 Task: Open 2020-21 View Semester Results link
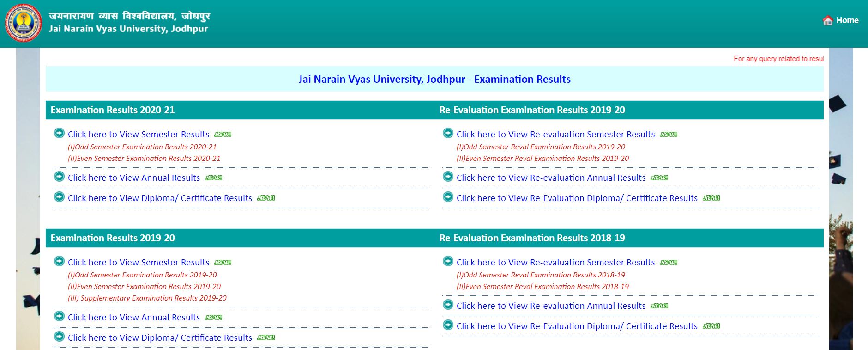click(x=139, y=135)
